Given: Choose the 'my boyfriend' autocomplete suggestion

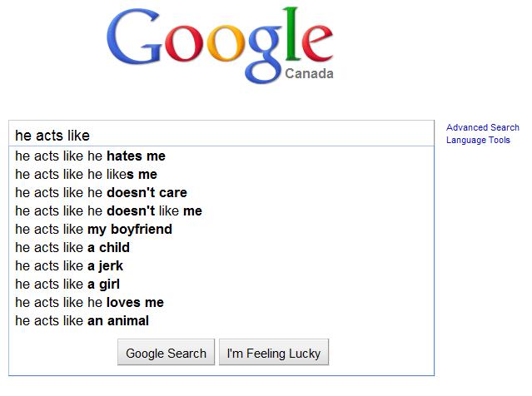Looking at the screenshot, I should 93,230.
